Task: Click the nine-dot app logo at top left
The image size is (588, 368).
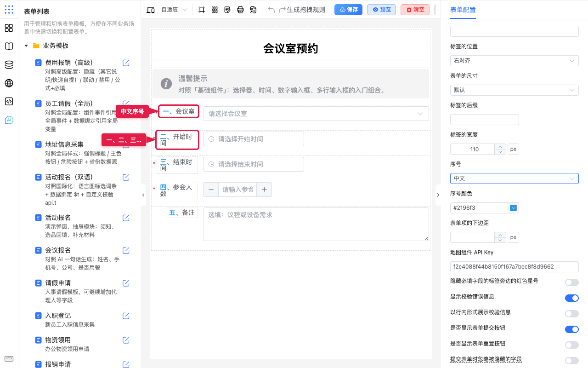Action: coord(9,10)
